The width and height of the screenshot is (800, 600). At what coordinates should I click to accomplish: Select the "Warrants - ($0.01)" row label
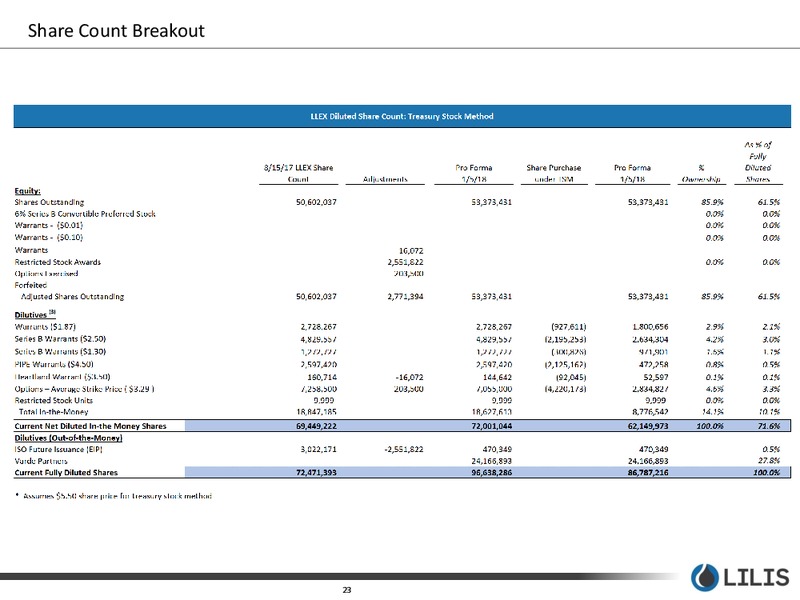pyautogui.click(x=48, y=225)
